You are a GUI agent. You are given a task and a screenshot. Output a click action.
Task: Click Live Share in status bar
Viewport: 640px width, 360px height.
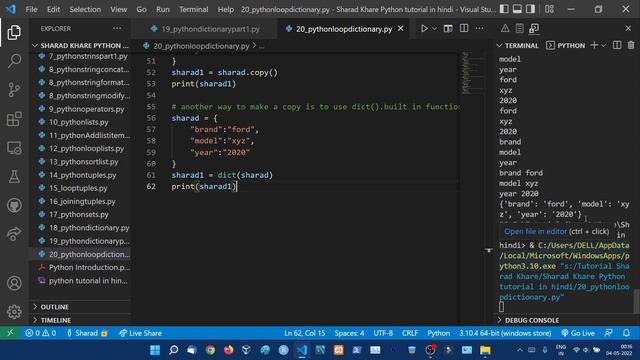click(x=140, y=333)
